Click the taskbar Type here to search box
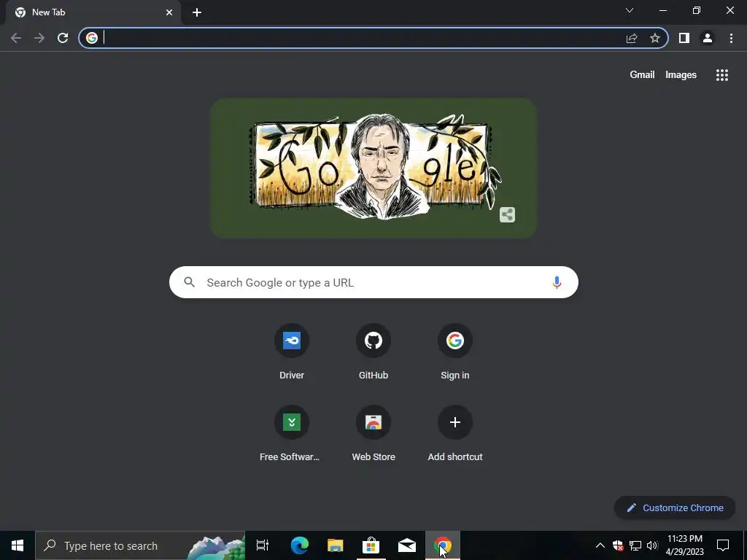The height and width of the screenshot is (560, 747). pos(140,545)
